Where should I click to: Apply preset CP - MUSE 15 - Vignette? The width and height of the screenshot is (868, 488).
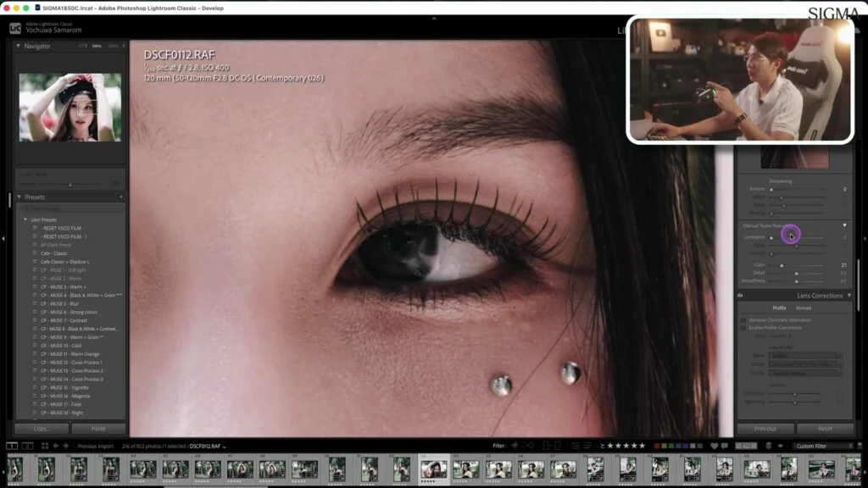coord(64,387)
